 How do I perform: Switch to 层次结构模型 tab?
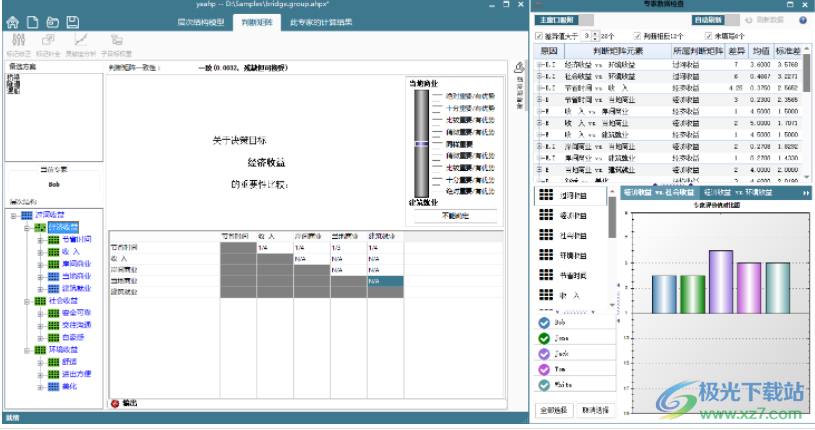201,22
